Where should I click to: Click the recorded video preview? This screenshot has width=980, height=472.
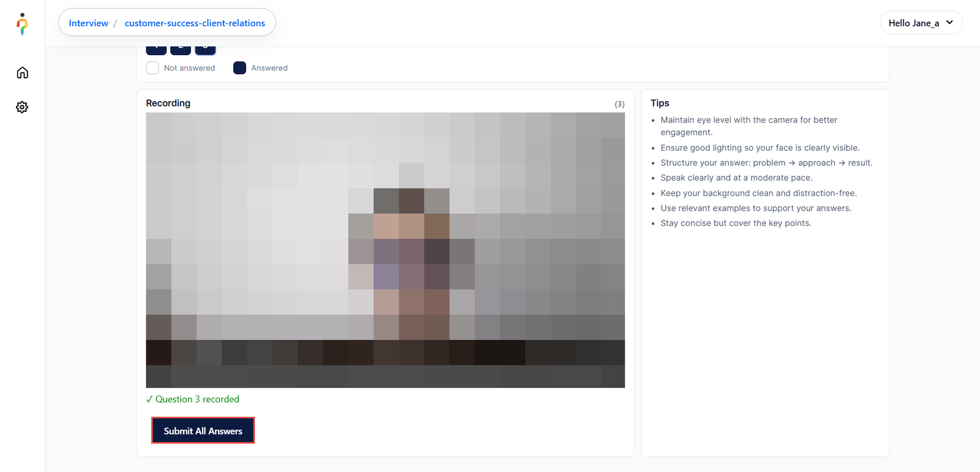(385, 250)
